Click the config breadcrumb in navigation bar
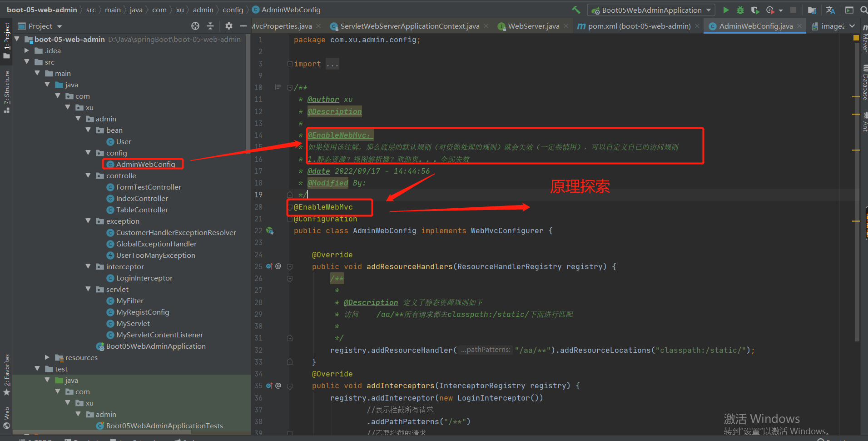 coord(233,10)
